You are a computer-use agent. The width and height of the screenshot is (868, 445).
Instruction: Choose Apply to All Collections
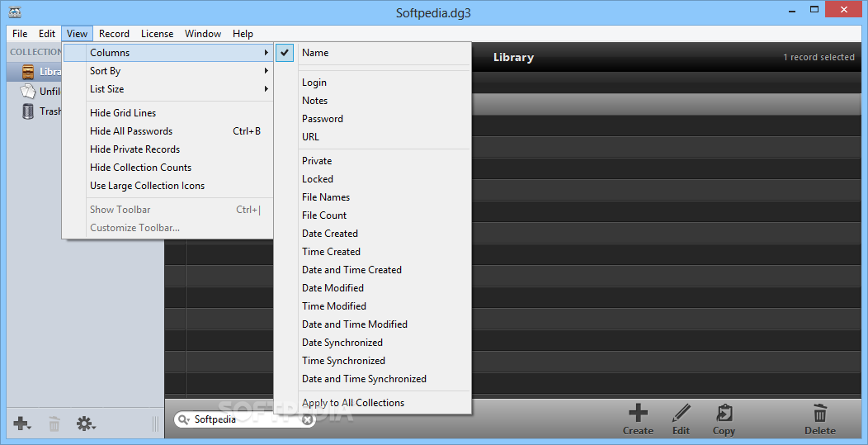[373, 403]
